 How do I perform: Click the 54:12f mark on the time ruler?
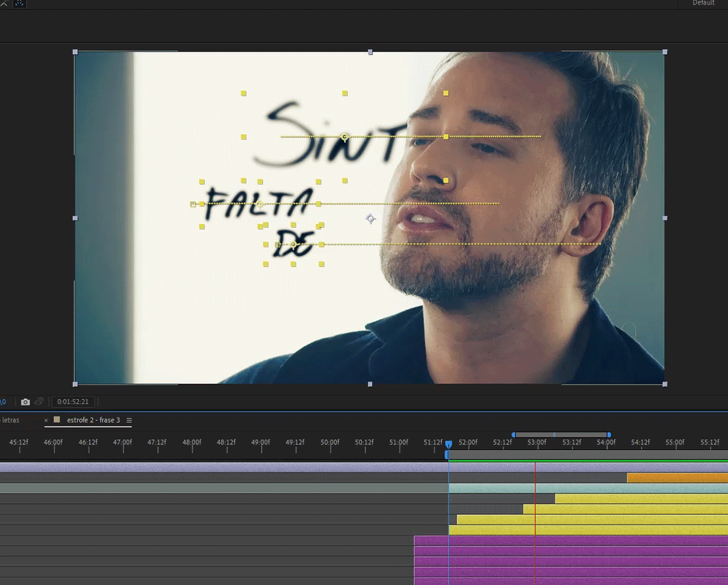click(640, 443)
